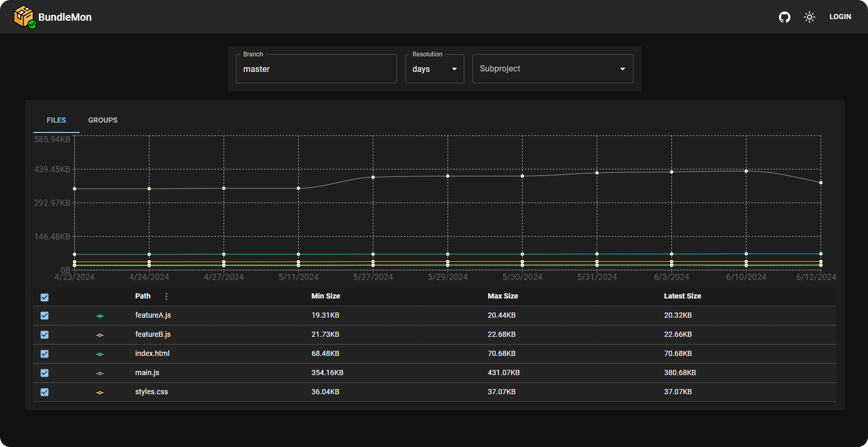
Task: Open the GitHub repository icon
Action: tap(785, 17)
